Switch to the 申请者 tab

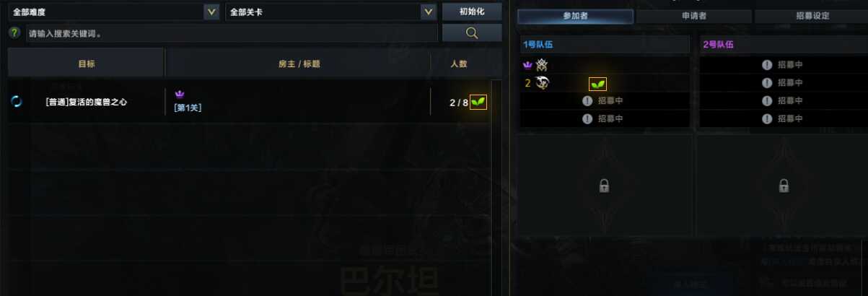[693, 16]
